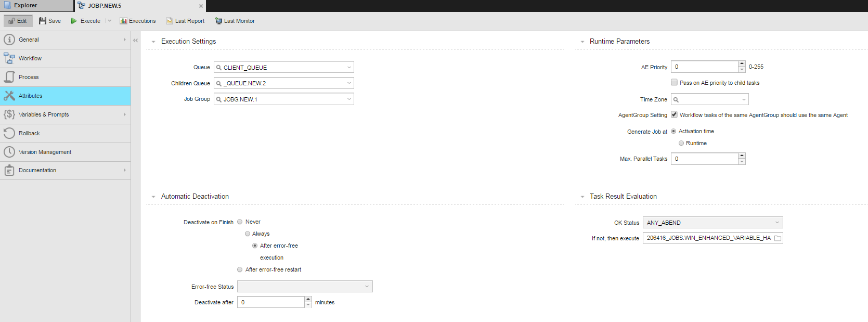Click the search icon in Job Group field
This screenshot has width=868, height=322.
tap(219, 99)
